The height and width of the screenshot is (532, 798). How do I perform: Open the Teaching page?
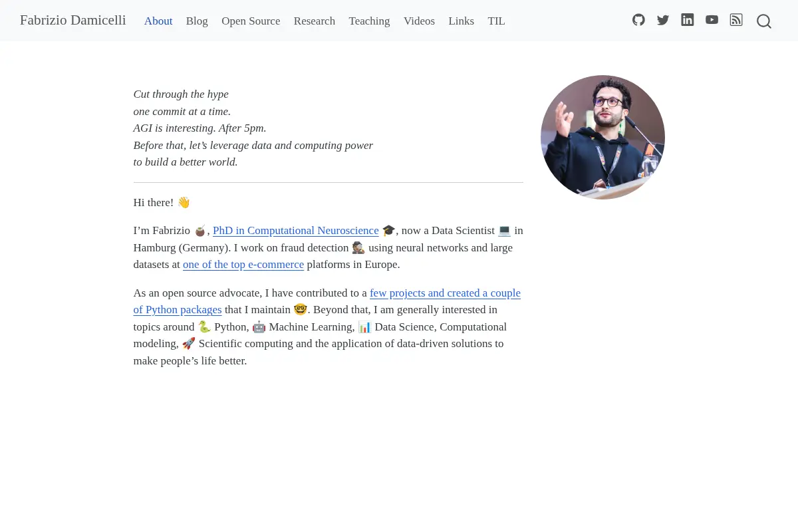click(369, 21)
